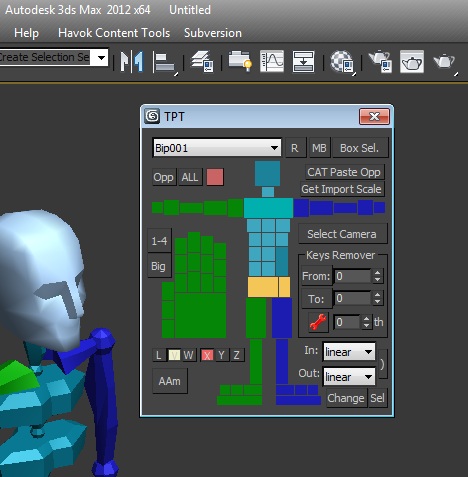Open the Manage Layers dialog icon
The image size is (468, 477).
point(202,62)
